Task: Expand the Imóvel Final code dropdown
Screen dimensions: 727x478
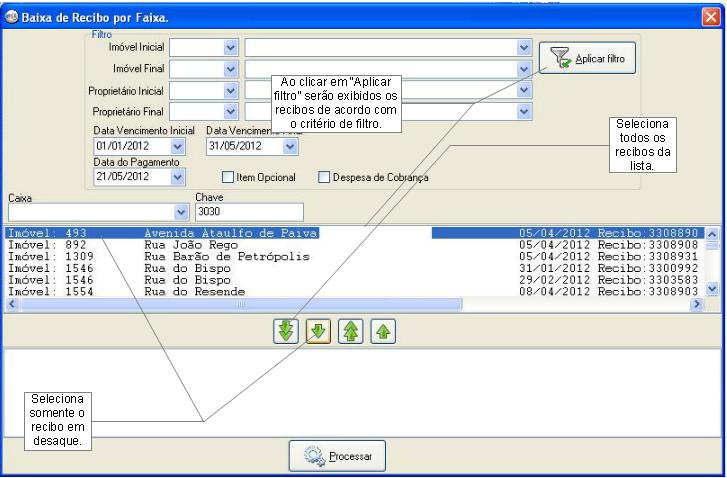Action: pyautogui.click(x=230, y=69)
